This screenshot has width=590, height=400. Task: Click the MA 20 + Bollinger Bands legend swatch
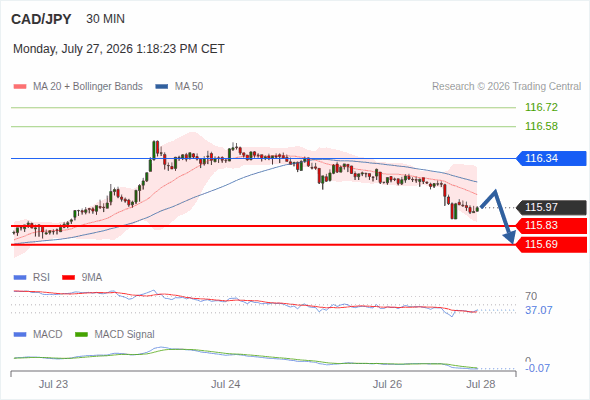[x=20, y=87]
